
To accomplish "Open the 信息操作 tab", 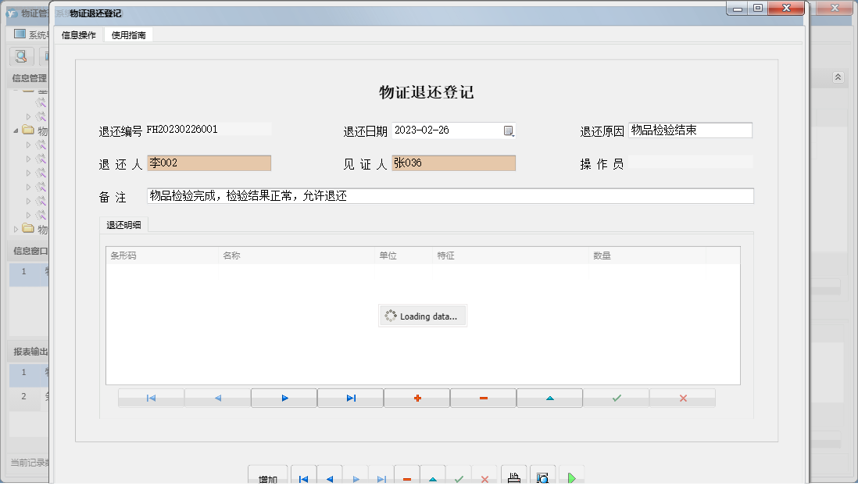I will click(x=77, y=34).
